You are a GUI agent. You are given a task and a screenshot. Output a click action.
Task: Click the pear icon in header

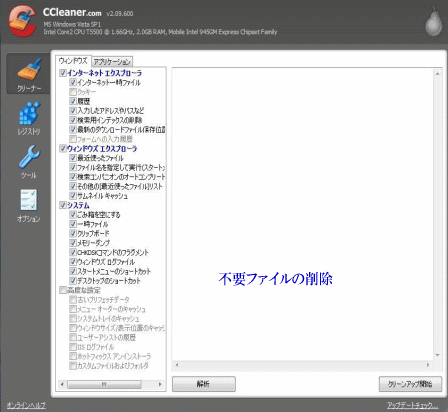tap(433, 21)
